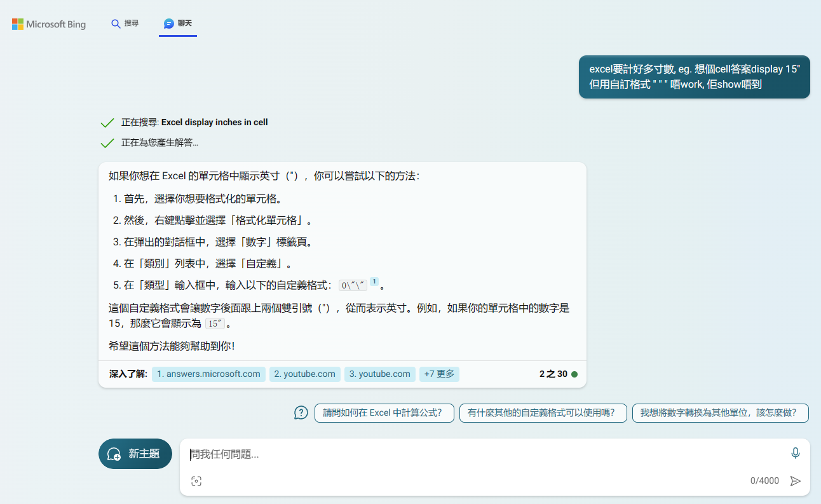This screenshot has height=504, width=821.
Task: Click step 3 選擇「數字」標籤頁
Action: (x=219, y=242)
